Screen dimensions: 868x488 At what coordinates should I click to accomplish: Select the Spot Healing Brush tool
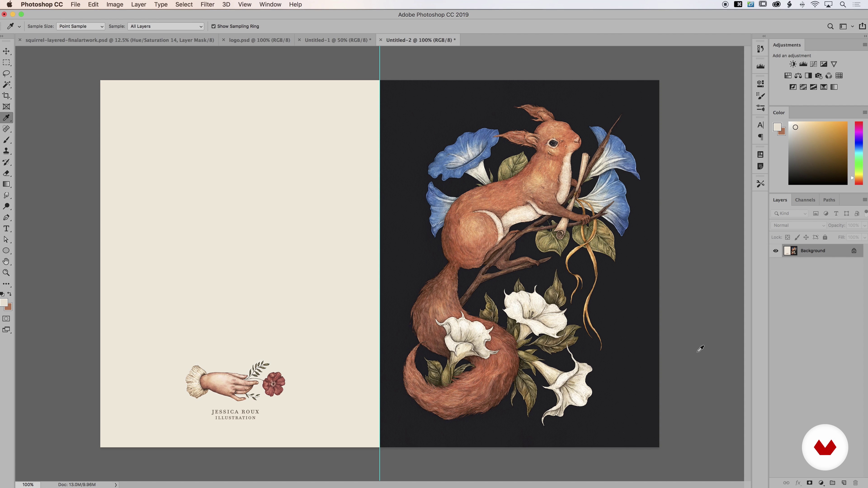point(6,129)
